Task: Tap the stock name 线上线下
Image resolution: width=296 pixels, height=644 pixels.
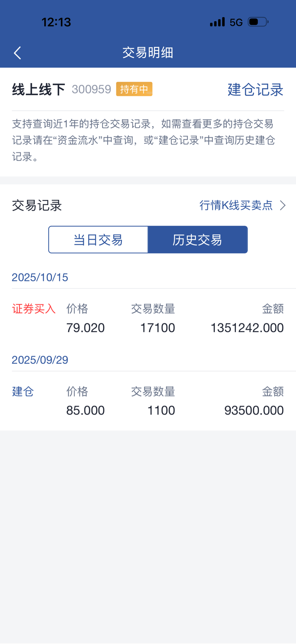Action: click(x=39, y=90)
